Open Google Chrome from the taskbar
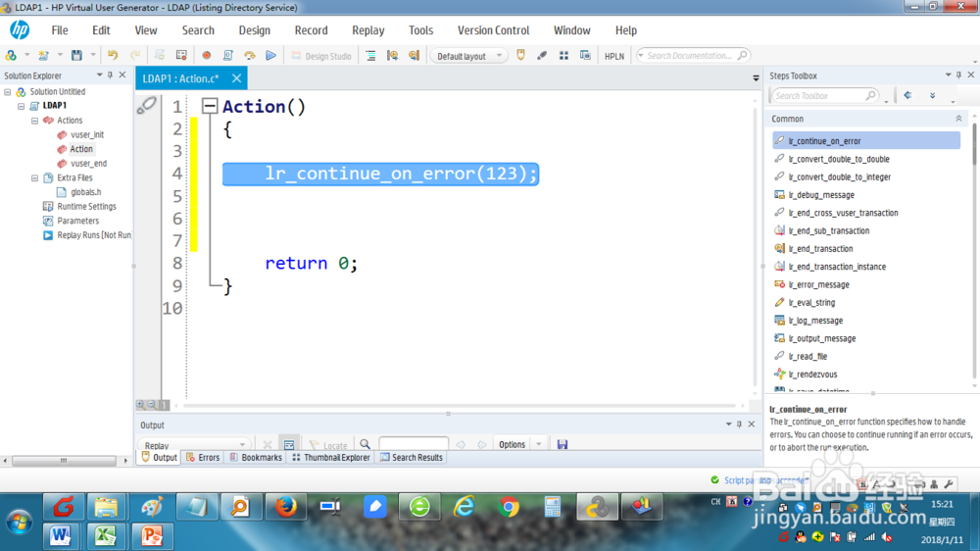980x551 pixels. click(509, 507)
